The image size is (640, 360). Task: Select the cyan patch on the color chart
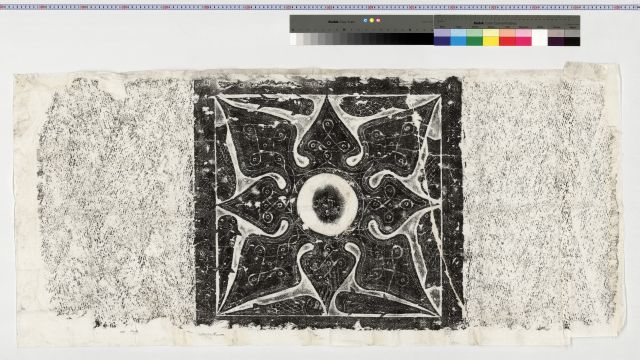(458, 41)
